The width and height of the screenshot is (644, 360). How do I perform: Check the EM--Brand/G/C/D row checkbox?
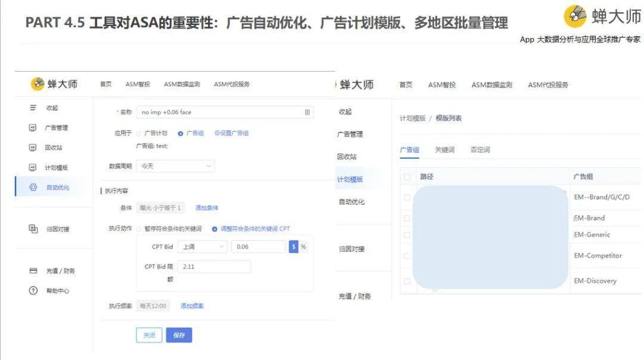point(407,198)
